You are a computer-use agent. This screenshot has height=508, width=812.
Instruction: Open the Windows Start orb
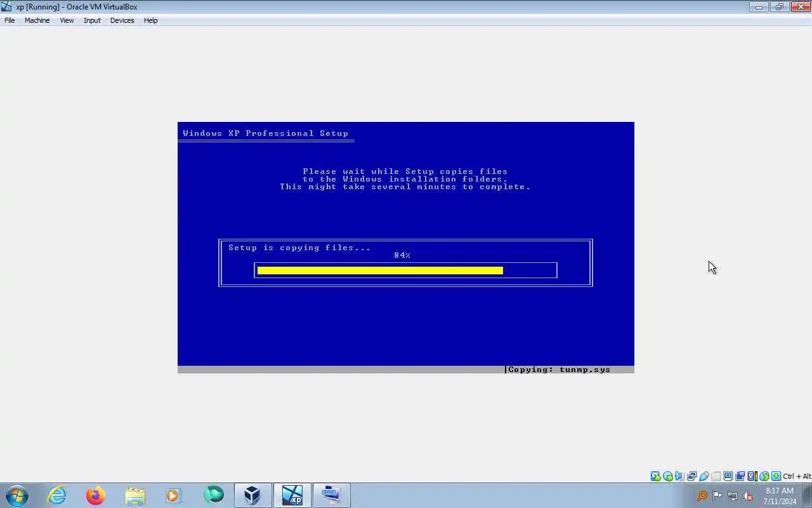click(x=17, y=495)
